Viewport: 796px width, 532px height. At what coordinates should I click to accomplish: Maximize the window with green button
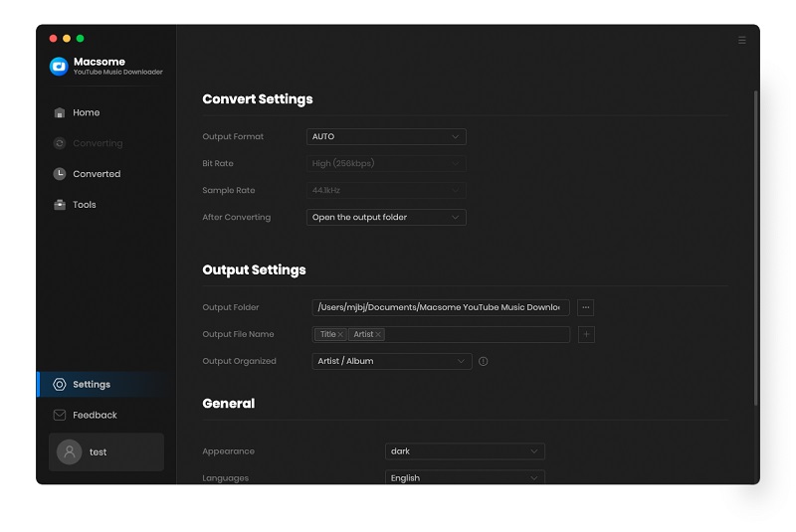pos(81,39)
